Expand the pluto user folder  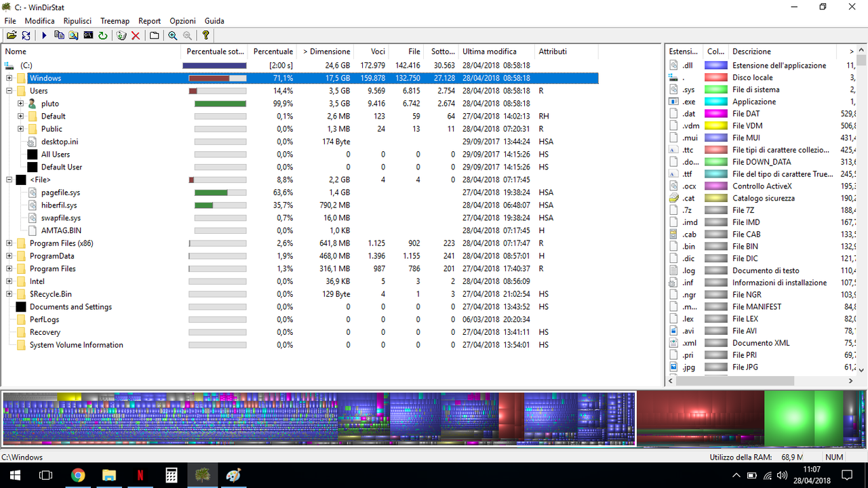pos(21,104)
